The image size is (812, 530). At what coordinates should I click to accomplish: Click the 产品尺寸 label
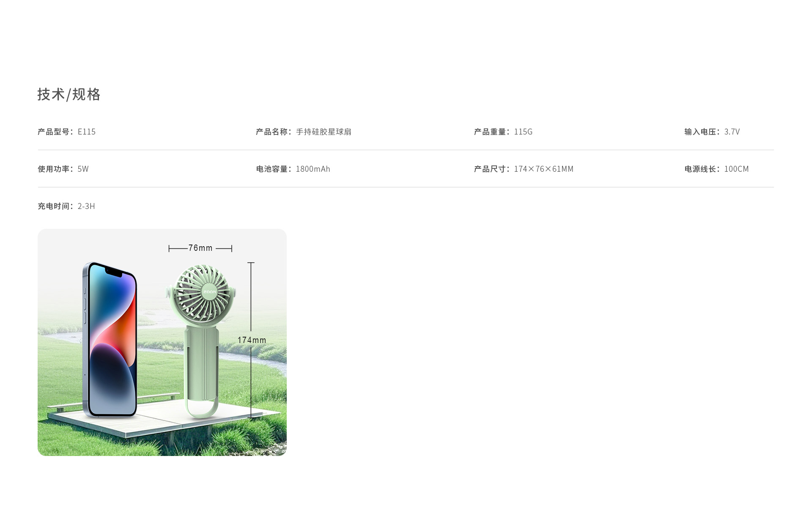(491, 169)
